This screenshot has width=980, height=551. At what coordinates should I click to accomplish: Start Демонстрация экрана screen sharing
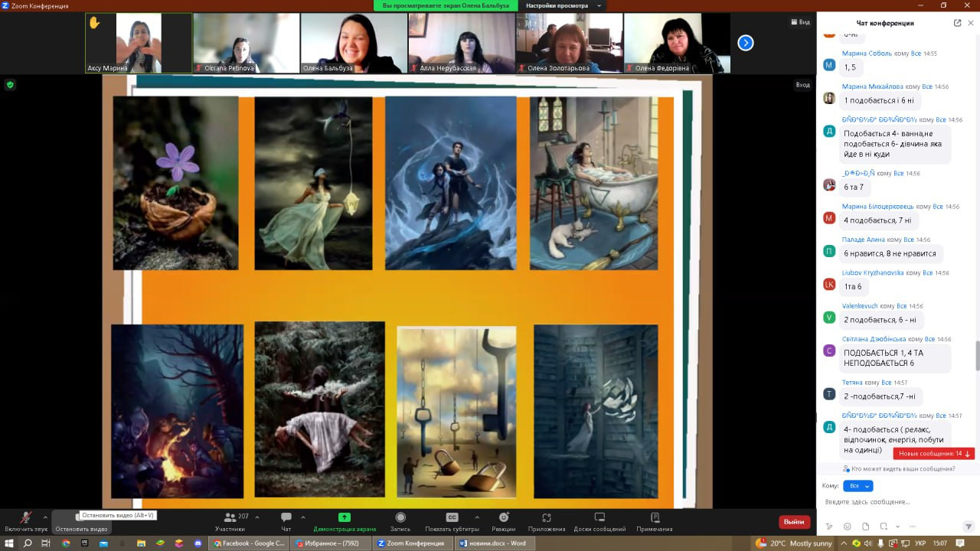click(345, 521)
